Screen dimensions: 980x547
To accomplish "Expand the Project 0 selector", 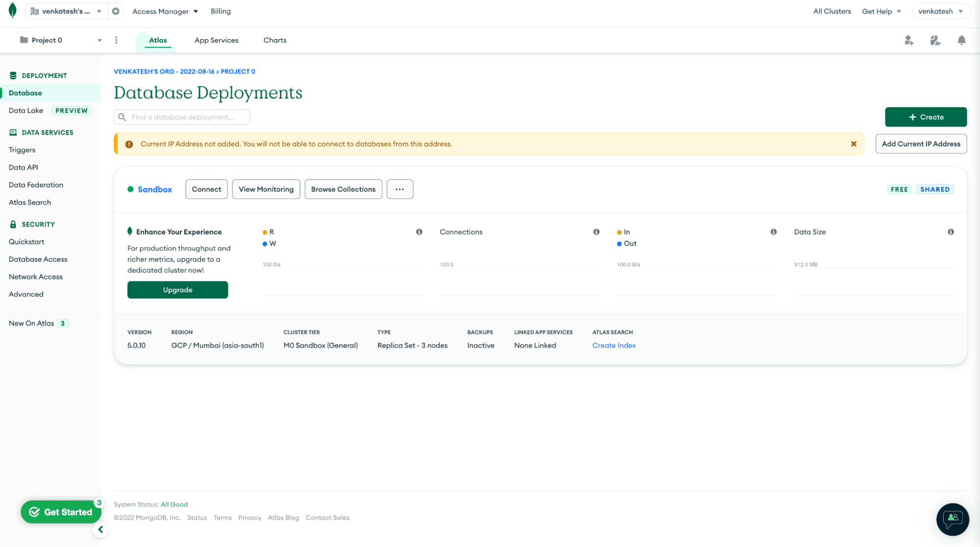I will point(61,40).
